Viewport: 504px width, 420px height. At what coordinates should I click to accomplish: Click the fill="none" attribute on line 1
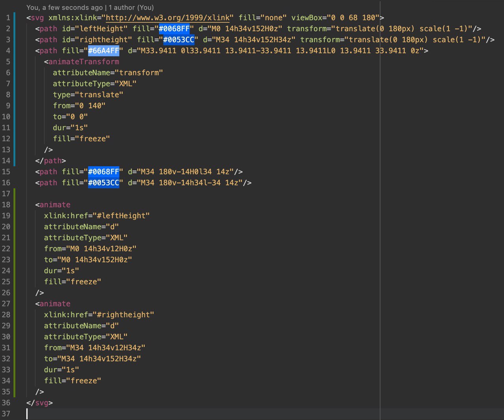coord(263,18)
